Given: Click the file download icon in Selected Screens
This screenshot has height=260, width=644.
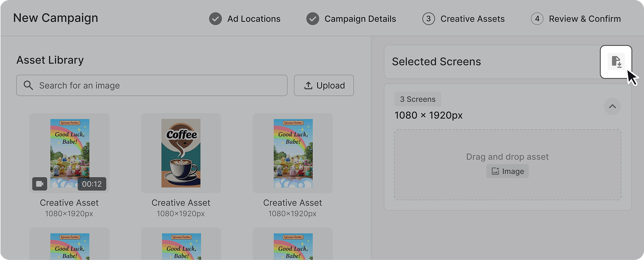Looking at the screenshot, I should [x=616, y=62].
